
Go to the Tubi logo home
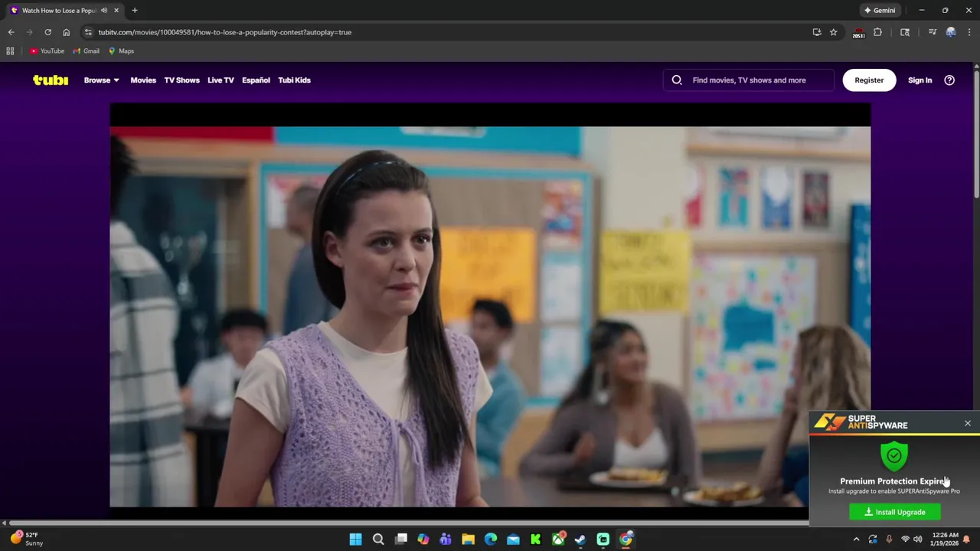[51, 80]
